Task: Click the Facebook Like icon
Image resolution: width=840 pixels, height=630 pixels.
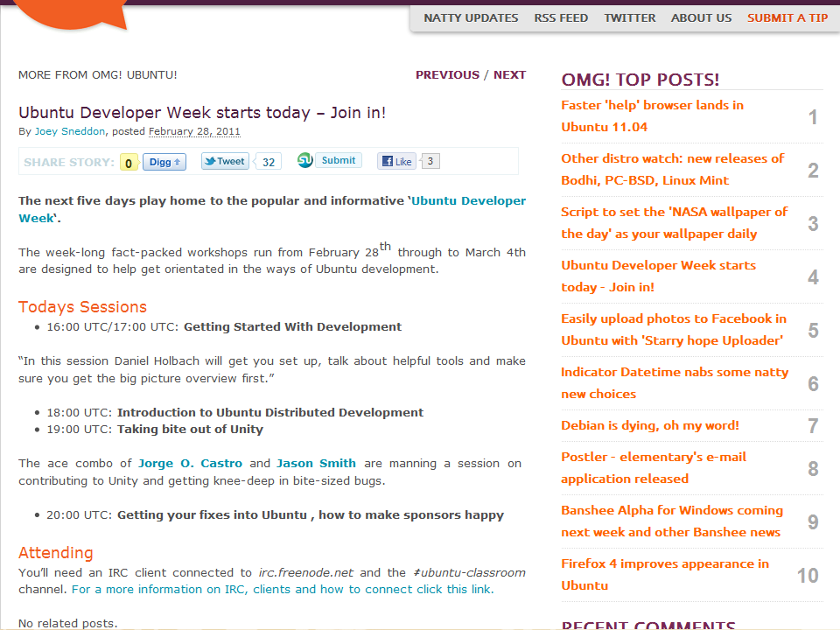Action: (x=388, y=160)
